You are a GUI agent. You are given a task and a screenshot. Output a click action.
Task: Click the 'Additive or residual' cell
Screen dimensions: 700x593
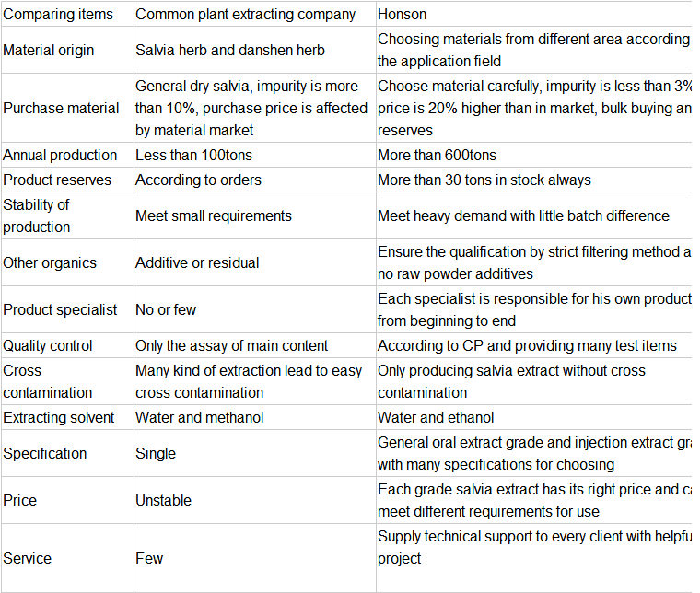(x=197, y=262)
